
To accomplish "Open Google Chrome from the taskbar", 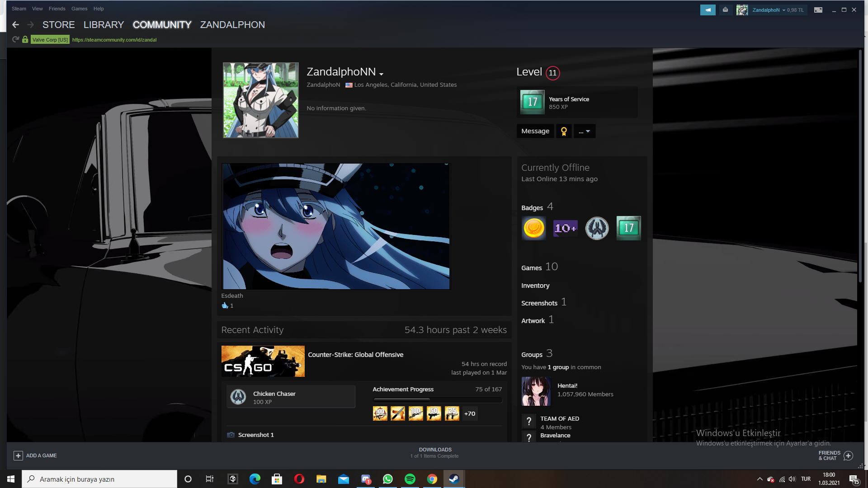I will (x=432, y=479).
